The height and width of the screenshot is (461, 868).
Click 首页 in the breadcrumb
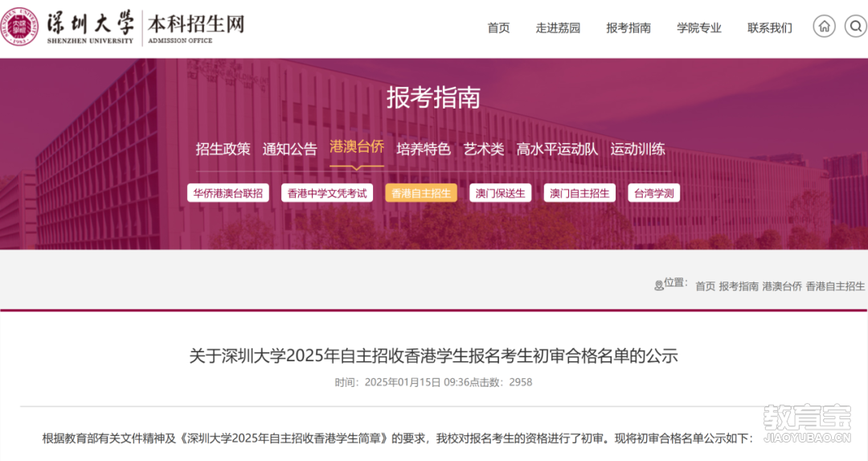coord(706,286)
